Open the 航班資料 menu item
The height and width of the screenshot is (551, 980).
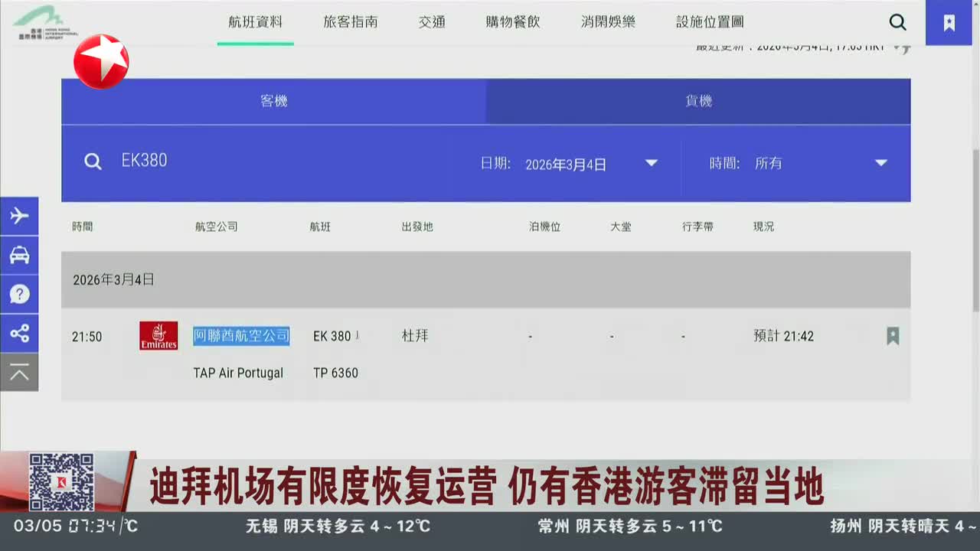point(255,22)
